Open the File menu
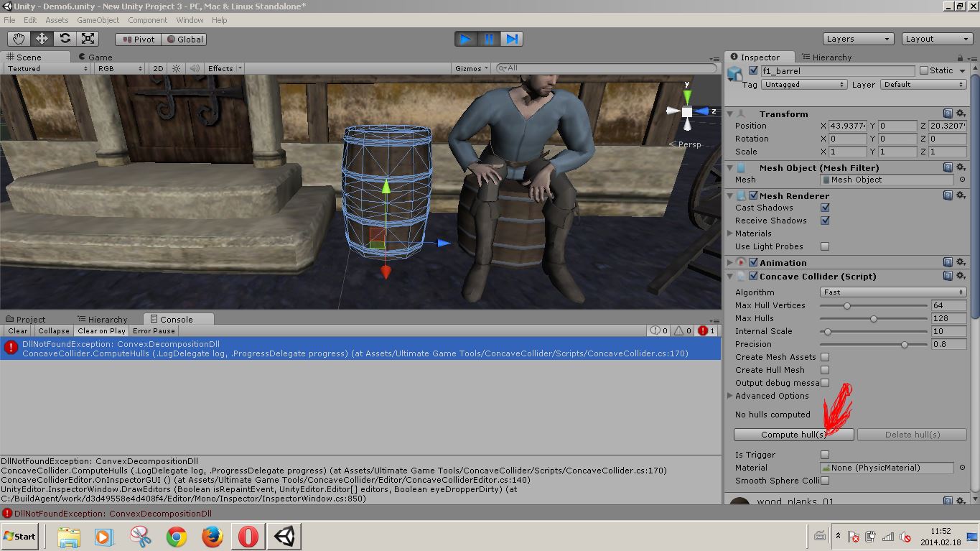980x551 pixels. click(9, 20)
